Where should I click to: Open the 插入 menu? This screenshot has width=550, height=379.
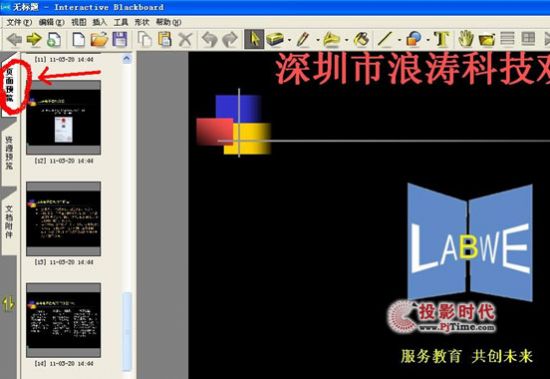tap(99, 22)
